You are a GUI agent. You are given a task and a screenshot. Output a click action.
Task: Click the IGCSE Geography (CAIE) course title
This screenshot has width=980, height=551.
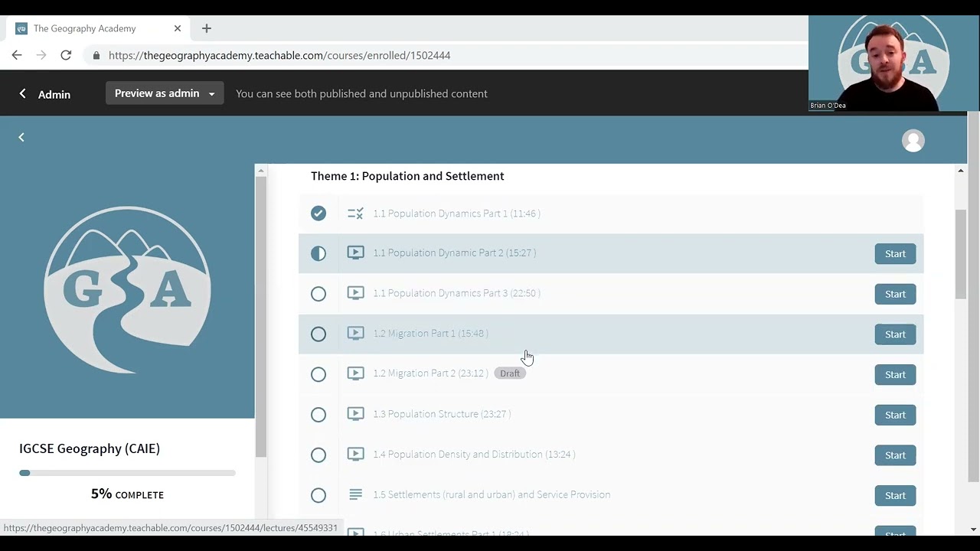[x=90, y=448]
